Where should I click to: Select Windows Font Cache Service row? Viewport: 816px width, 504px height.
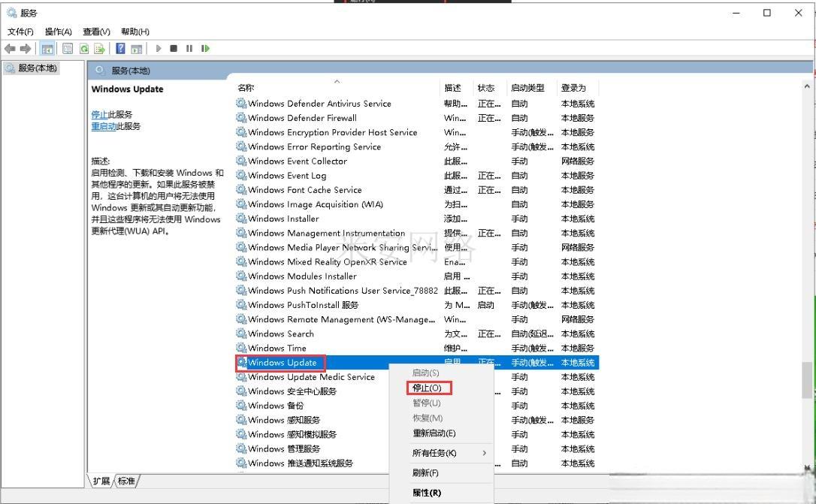pos(417,190)
